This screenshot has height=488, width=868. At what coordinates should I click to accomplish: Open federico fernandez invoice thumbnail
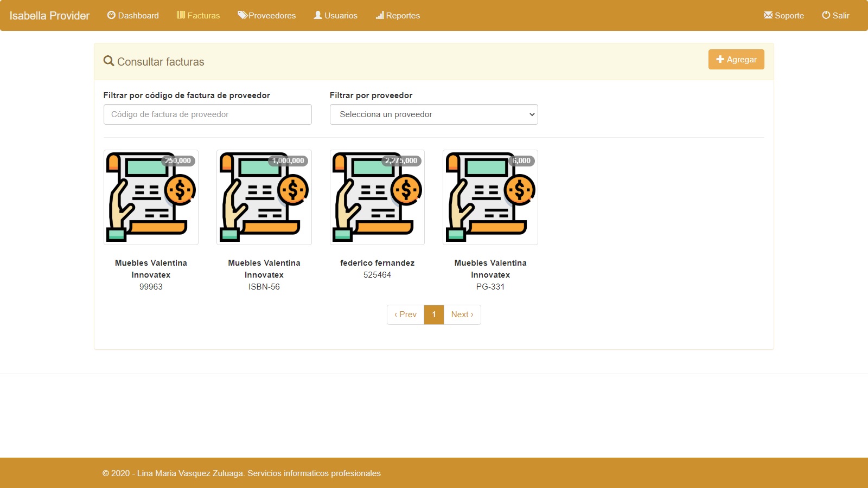point(377,197)
